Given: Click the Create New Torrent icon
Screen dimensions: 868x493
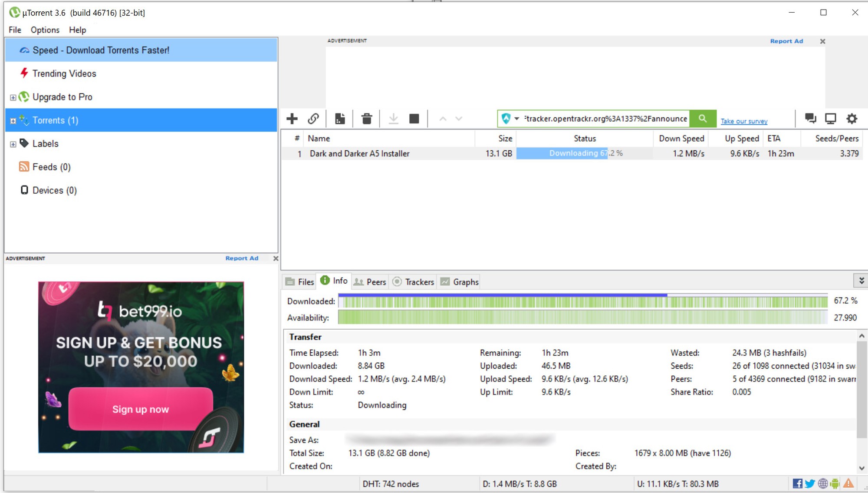Looking at the screenshot, I should [340, 119].
